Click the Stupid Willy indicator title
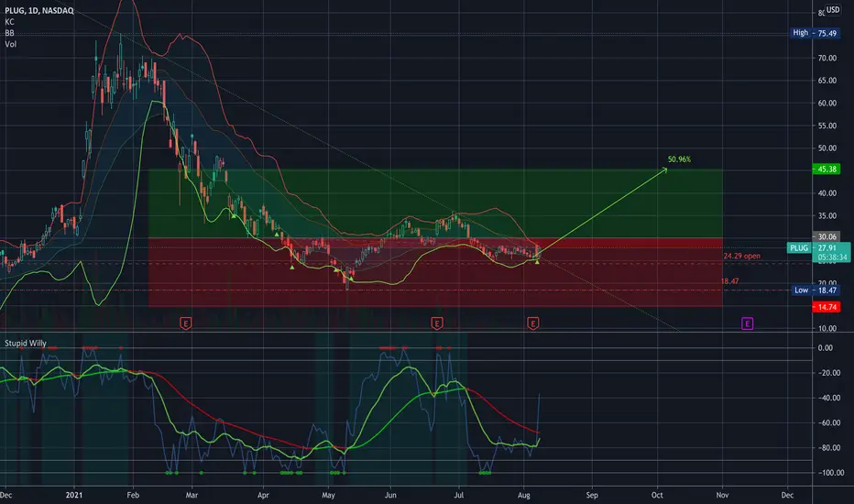The height and width of the screenshot is (504, 854). click(x=26, y=344)
